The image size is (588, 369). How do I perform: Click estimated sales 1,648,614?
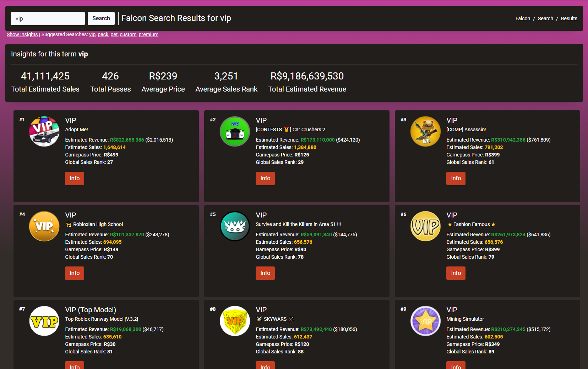pyautogui.click(x=114, y=147)
